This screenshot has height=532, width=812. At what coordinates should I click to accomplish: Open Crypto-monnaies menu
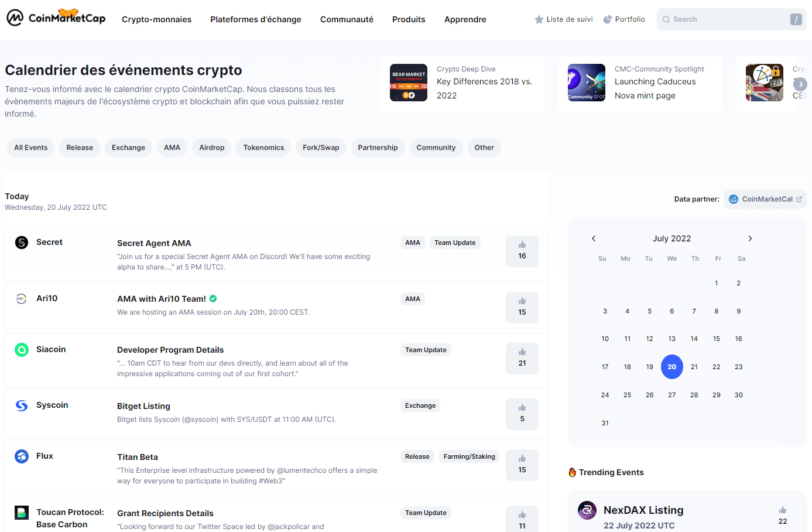(x=156, y=19)
